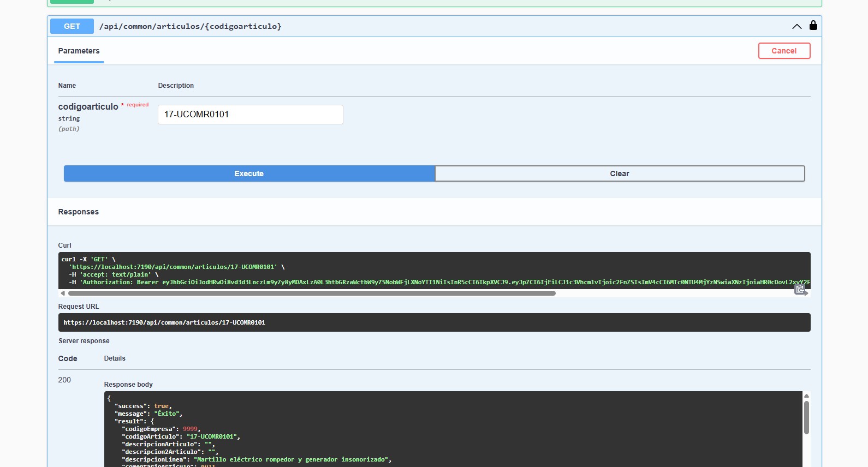Click the 200 response code
Image resolution: width=868 pixels, height=467 pixels.
pyautogui.click(x=64, y=380)
